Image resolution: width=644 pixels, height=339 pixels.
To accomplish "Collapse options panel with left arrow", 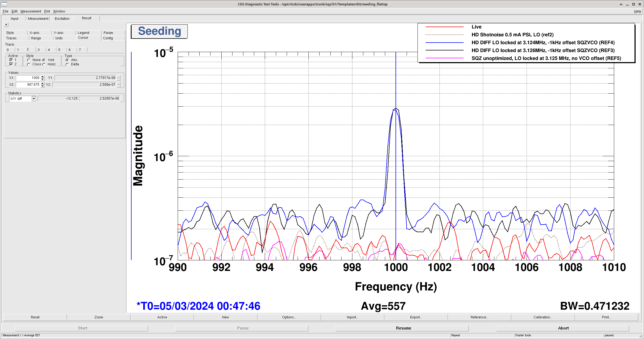I will click(x=6, y=25).
